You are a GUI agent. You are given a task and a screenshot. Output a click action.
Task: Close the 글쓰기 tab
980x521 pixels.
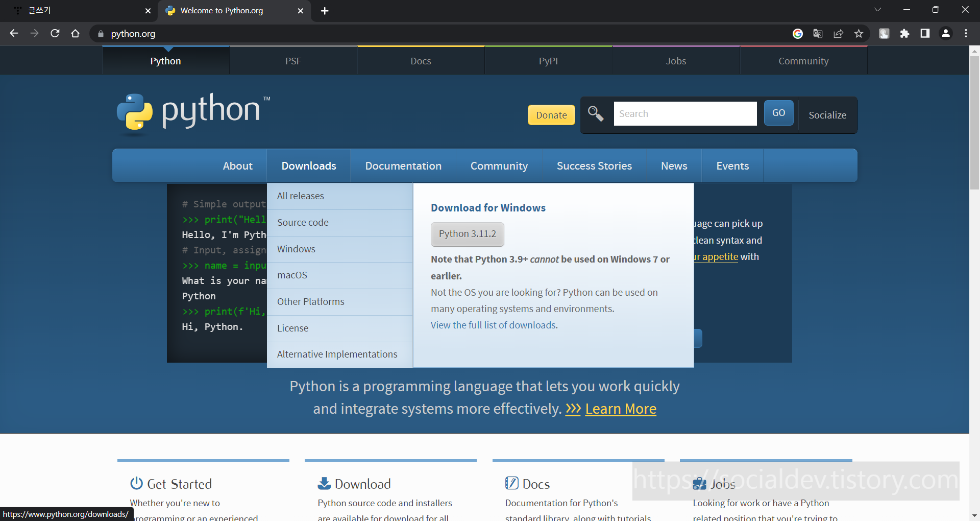148,11
